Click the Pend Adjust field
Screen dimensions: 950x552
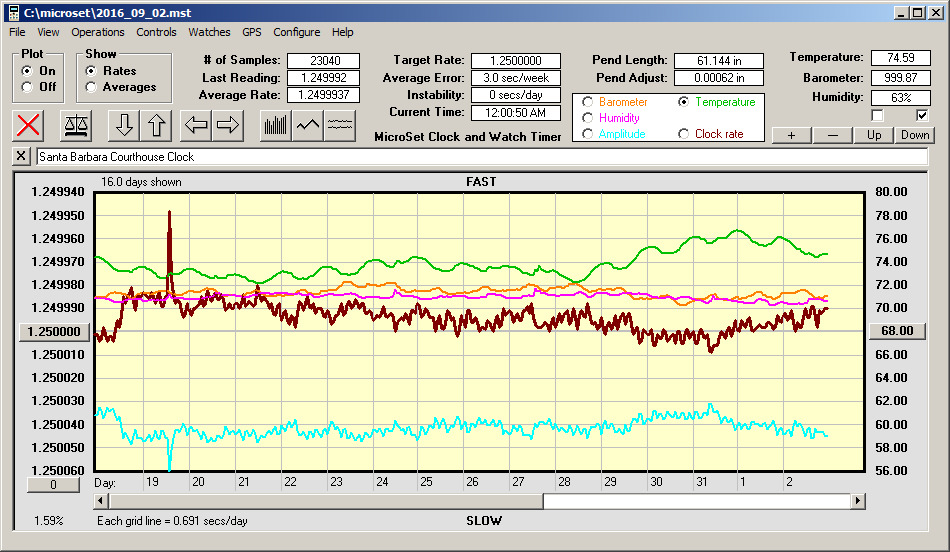click(719, 78)
